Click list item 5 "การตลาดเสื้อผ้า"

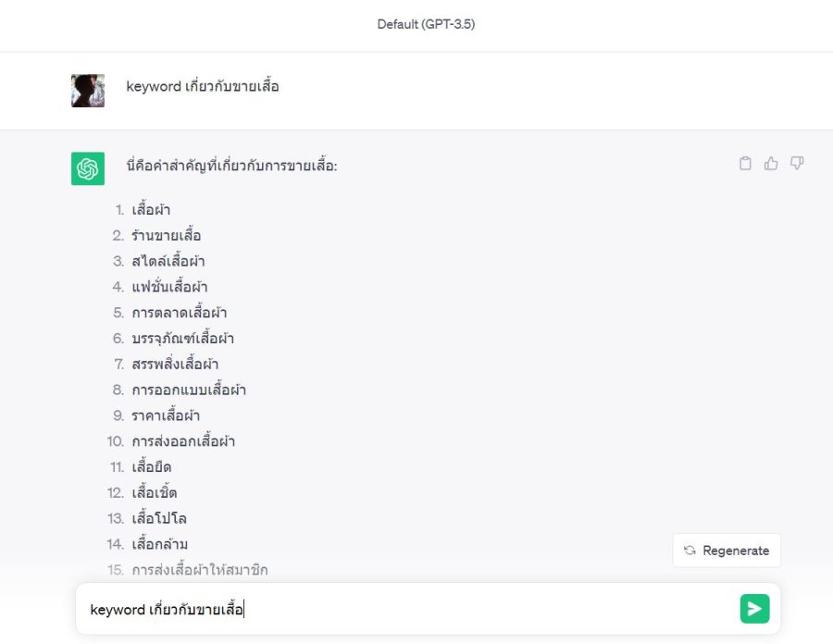pos(179,313)
